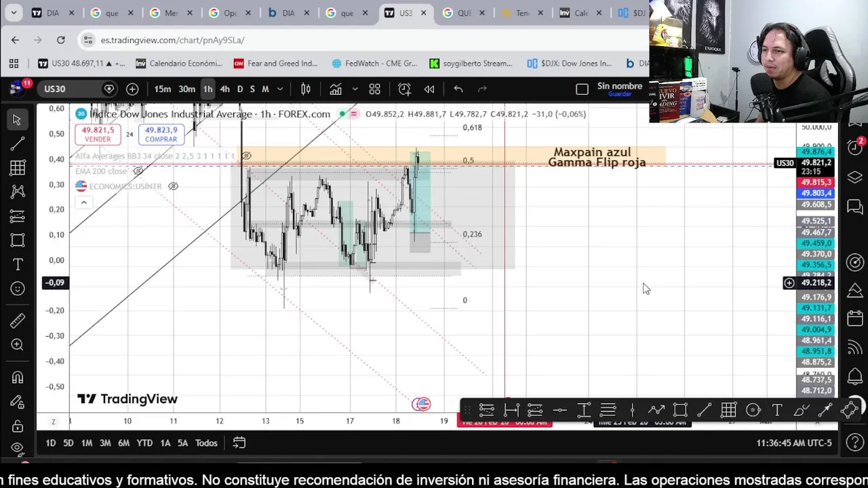Open the notifications bell sidebar icon

click(x=854, y=377)
